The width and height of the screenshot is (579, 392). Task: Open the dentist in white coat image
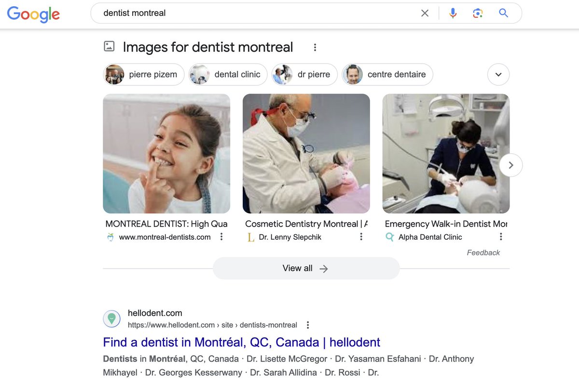306,153
